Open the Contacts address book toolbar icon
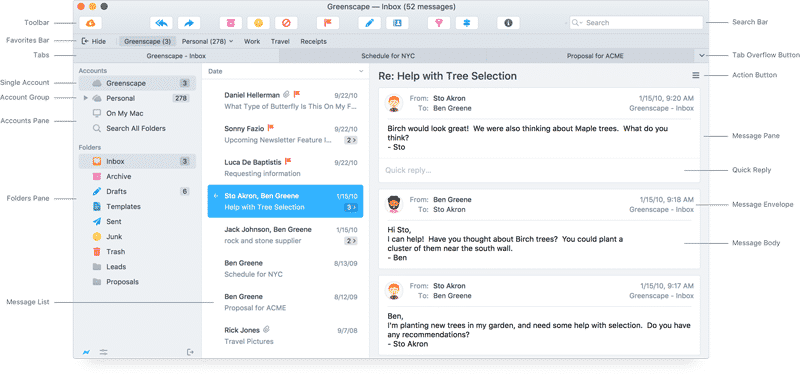Viewport: 800px width, 374px height. tap(397, 23)
